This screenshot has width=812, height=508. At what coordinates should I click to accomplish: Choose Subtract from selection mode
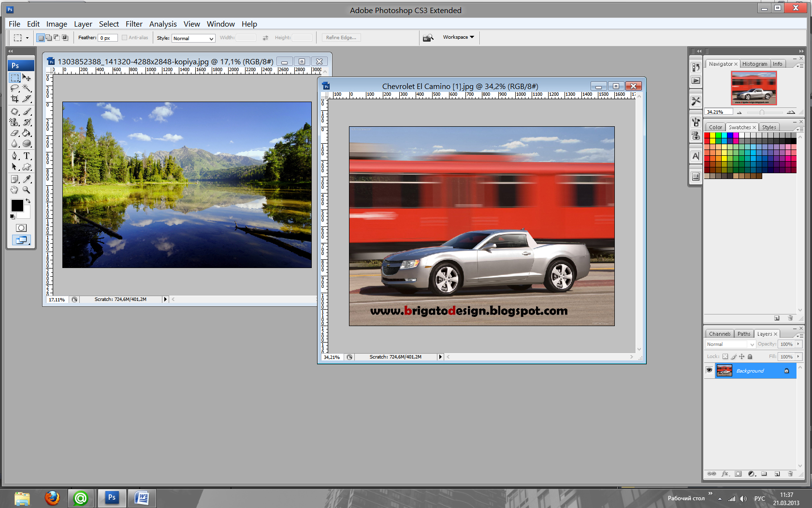coord(57,38)
